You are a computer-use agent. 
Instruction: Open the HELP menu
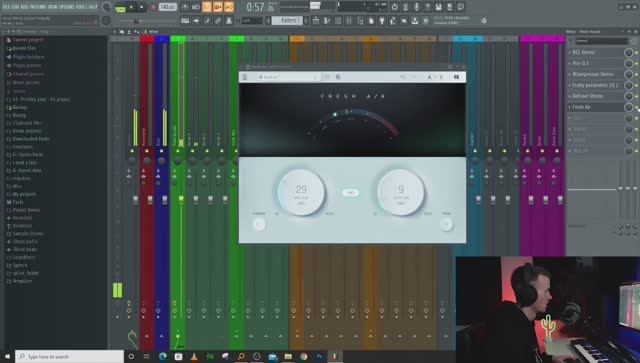click(x=93, y=7)
